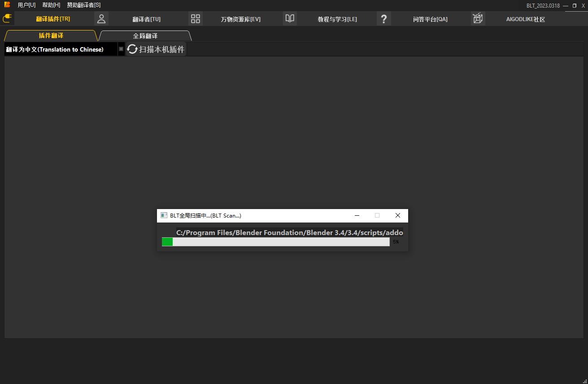Click the 扫描本机插件 button
The image size is (588, 384).
(156, 49)
